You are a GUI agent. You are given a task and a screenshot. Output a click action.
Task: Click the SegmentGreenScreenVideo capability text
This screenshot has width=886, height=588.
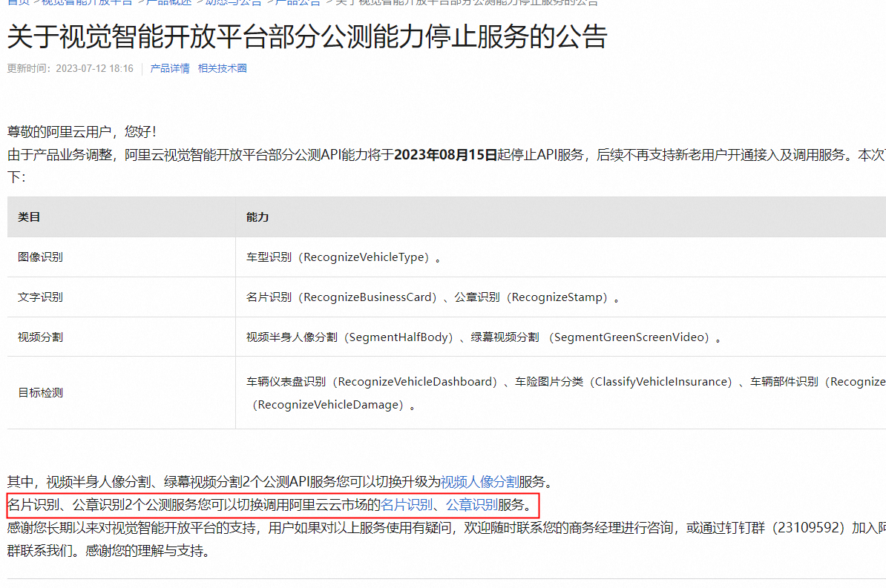coord(629,337)
